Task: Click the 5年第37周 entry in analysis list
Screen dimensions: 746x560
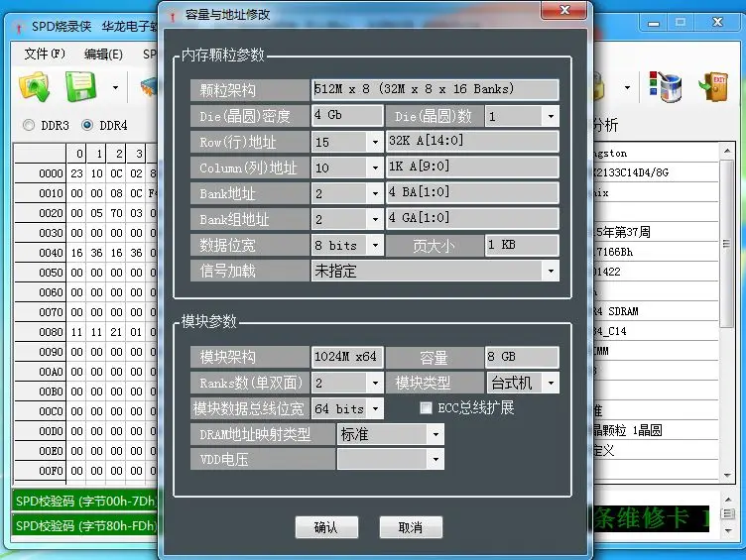Action: click(x=656, y=232)
